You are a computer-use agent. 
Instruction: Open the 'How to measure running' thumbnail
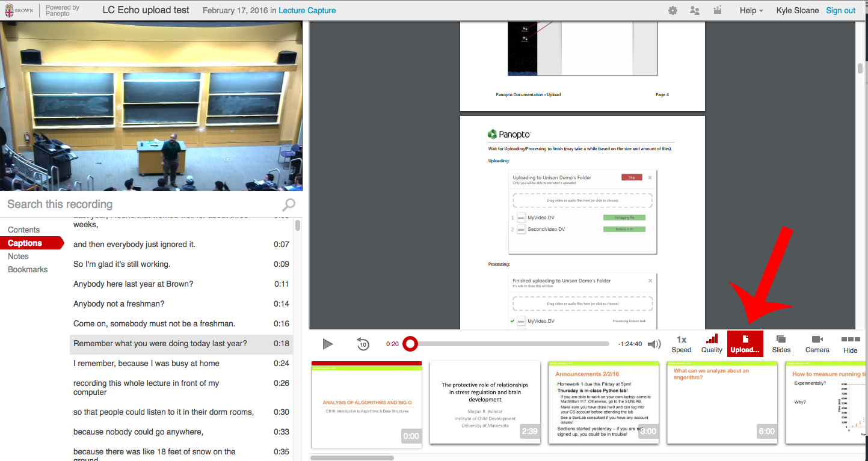click(826, 403)
